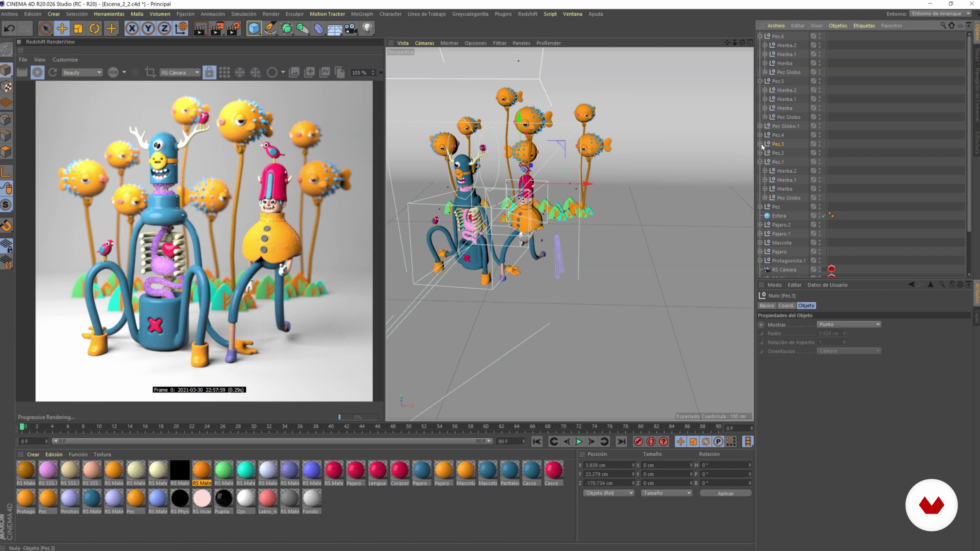This screenshot has width=980, height=551.
Task: Add a Camera object icon
Action: (351, 29)
